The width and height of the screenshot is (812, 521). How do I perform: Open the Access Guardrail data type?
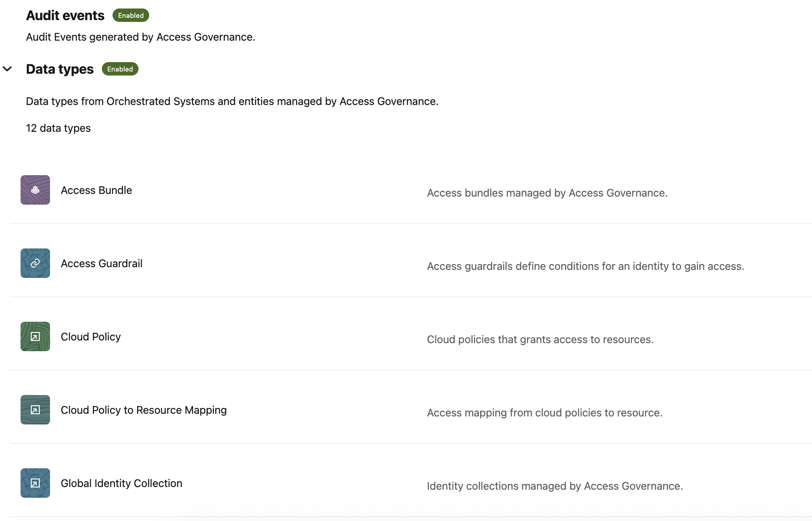tap(101, 264)
